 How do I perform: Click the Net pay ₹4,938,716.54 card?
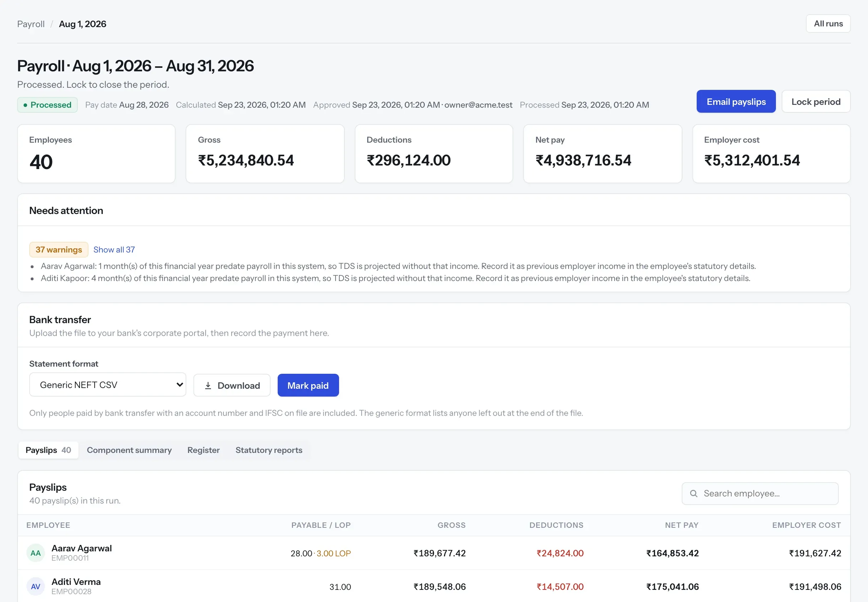click(x=603, y=154)
